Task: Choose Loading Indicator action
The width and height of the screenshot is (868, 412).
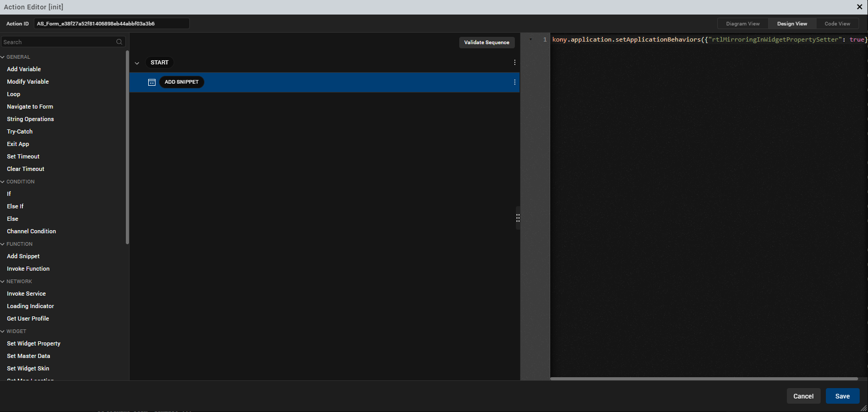Action: point(31,306)
